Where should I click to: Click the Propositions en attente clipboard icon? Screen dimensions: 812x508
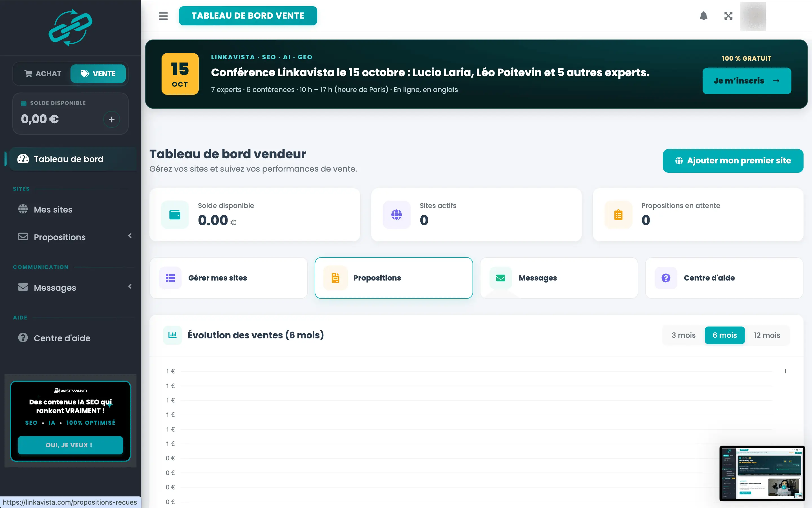pyautogui.click(x=618, y=214)
